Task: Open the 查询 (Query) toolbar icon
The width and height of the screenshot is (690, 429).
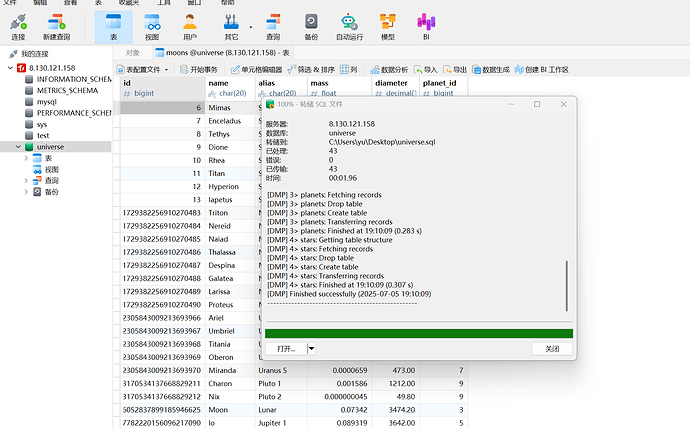Action: pos(273,27)
